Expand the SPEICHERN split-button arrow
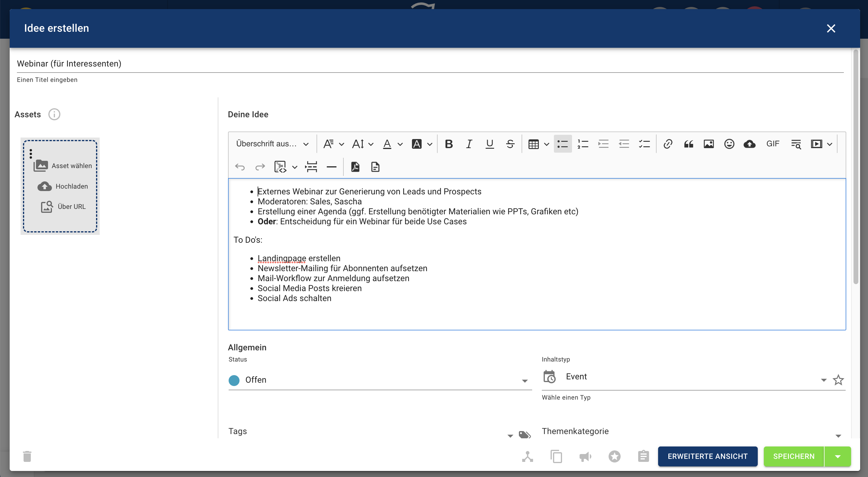Screen dimensions: 868x477 tap(838, 456)
